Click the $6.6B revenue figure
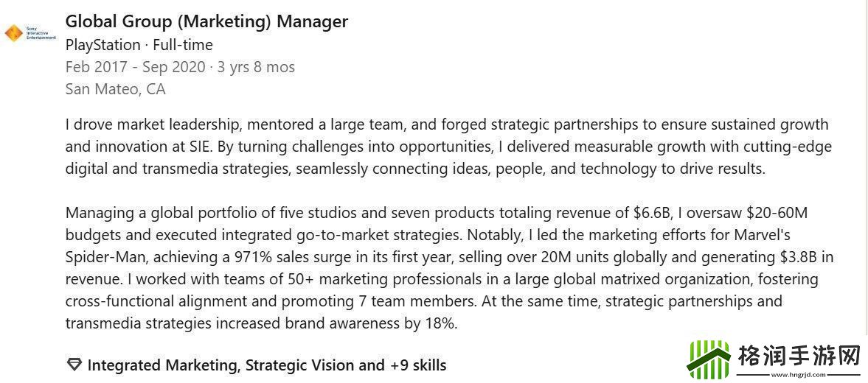This screenshot has height=383, width=868. pyautogui.click(x=652, y=213)
